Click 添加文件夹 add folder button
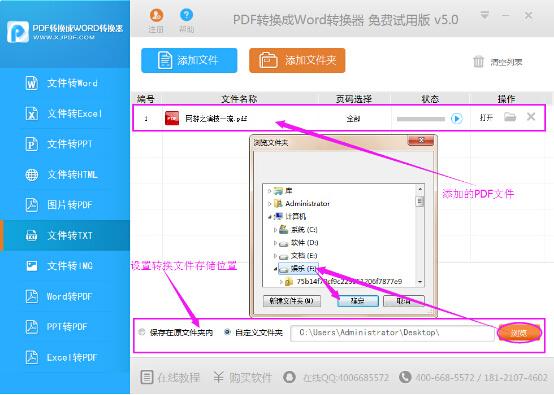The image size is (554, 395). click(x=297, y=60)
